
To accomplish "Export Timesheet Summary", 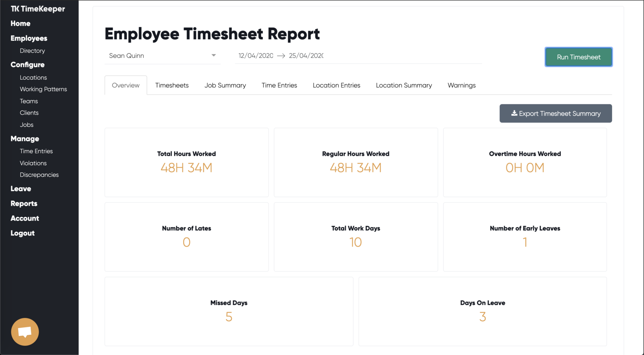I will click(x=555, y=114).
